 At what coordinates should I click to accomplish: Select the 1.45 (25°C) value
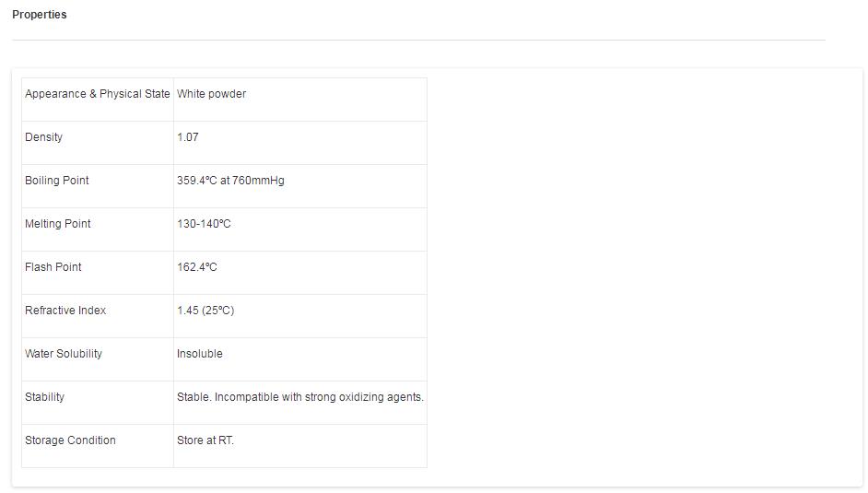tap(205, 311)
